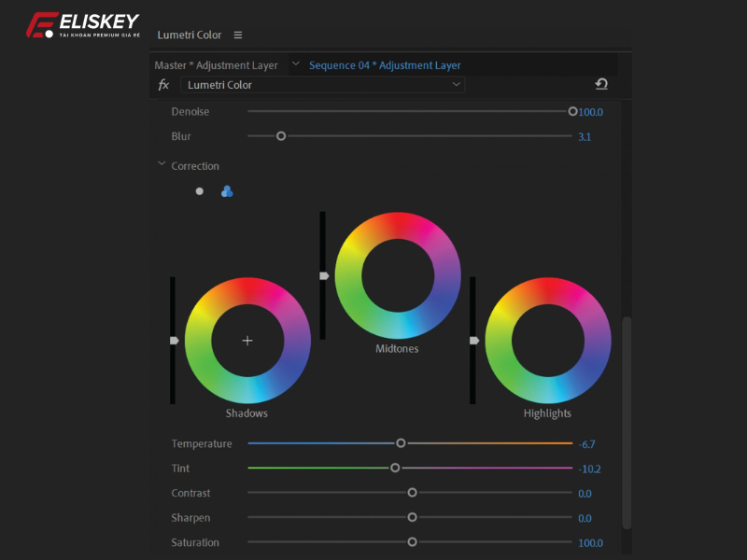Click the Midtones luminance slider handle
747x560 pixels.
coord(324,276)
